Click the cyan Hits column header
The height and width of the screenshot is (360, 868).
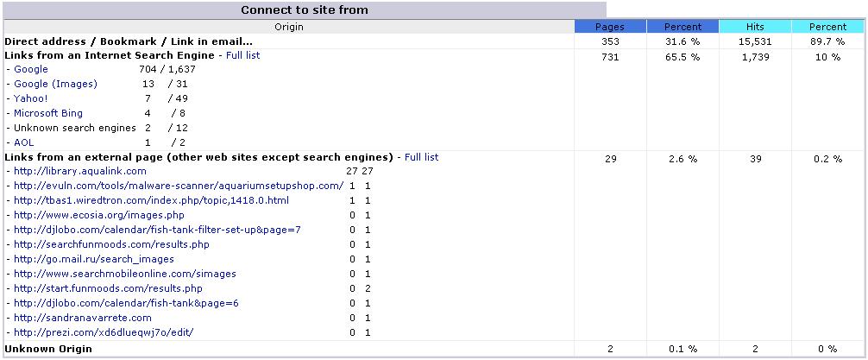pyautogui.click(x=755, y=27)
